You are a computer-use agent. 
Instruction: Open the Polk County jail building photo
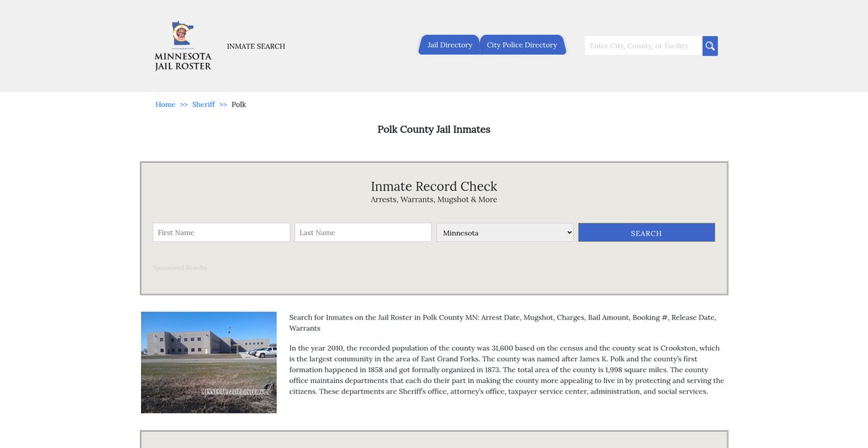209,362
